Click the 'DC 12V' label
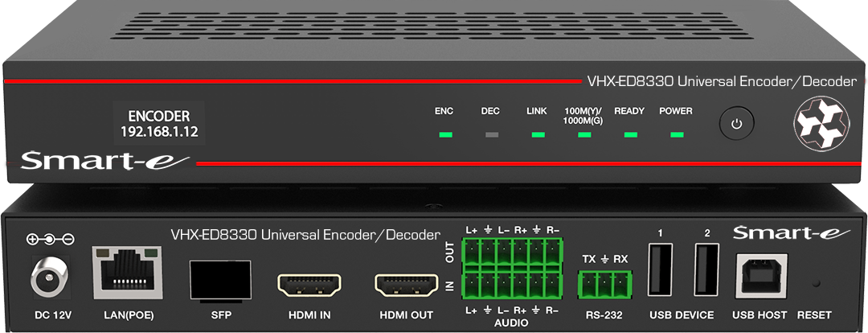 point(53,315)
